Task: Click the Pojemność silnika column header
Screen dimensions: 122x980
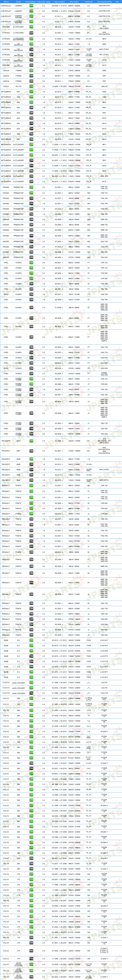Action: click(x=44, y=2)
